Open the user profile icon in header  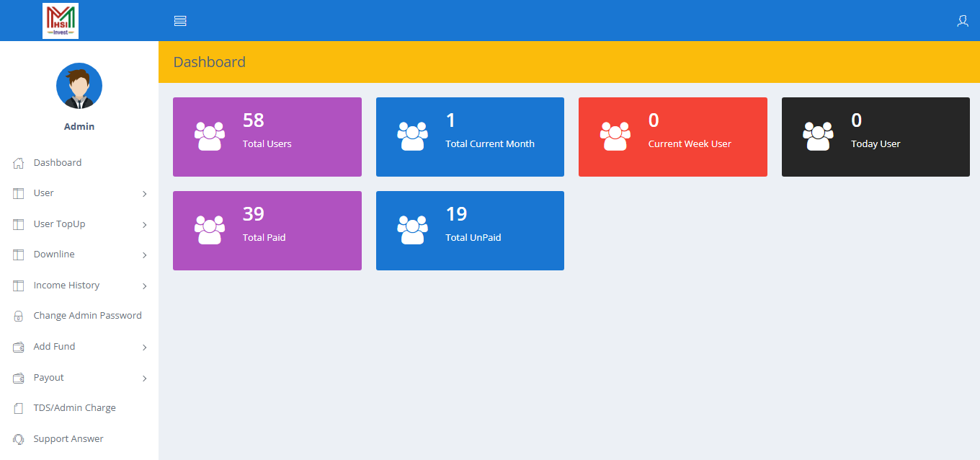(962, 21)
